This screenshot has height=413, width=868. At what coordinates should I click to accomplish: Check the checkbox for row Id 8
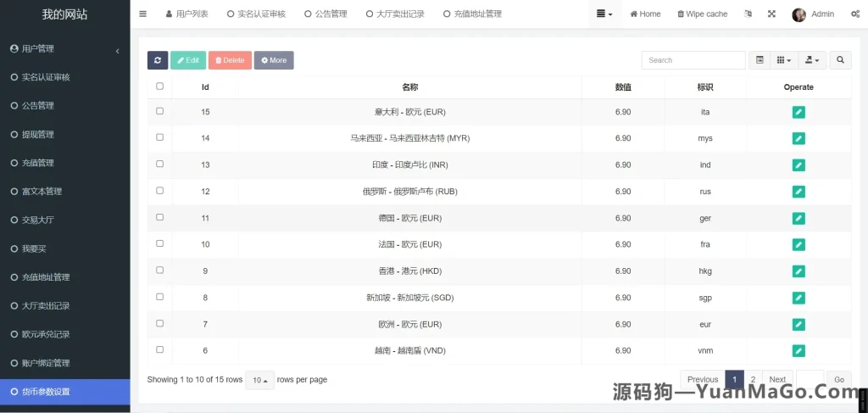click(x=160, y=297)
